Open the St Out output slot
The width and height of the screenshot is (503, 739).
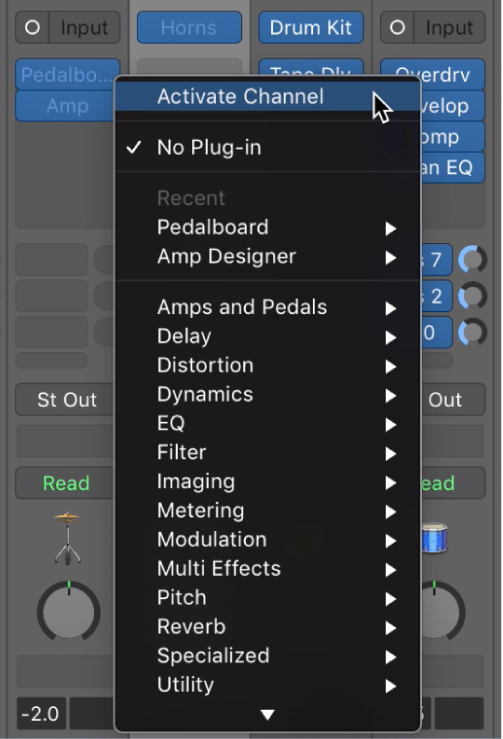point(66,400)
